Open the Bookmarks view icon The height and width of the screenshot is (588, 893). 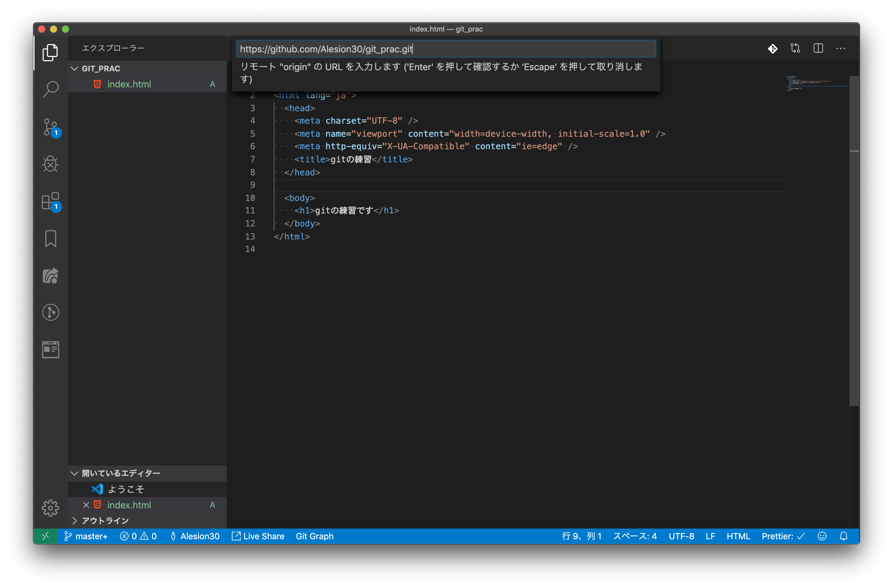click(50, 238)
